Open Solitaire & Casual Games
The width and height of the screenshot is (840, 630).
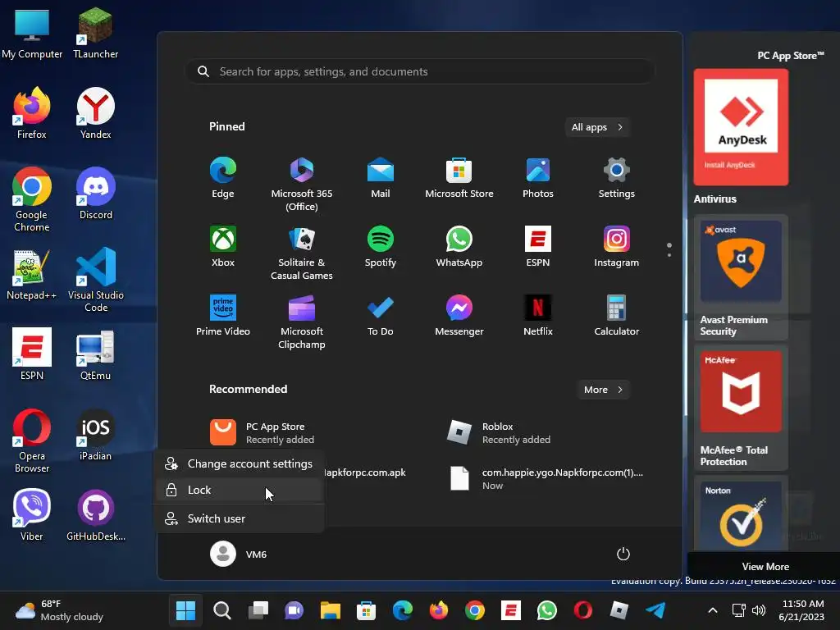pos(302,253)
